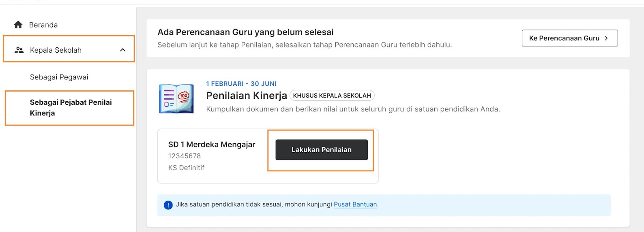Click the KS Definitif label
The image size is (644, 232).
click(186, 168)
